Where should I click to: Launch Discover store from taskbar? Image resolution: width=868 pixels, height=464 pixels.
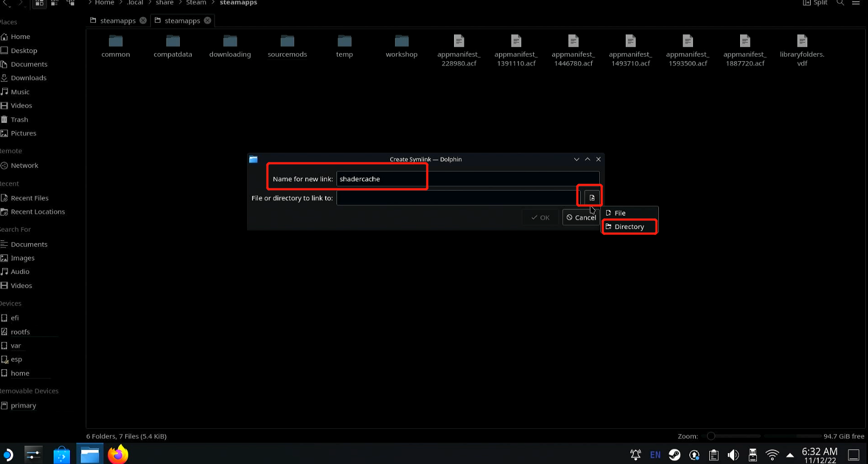point(62,455)
